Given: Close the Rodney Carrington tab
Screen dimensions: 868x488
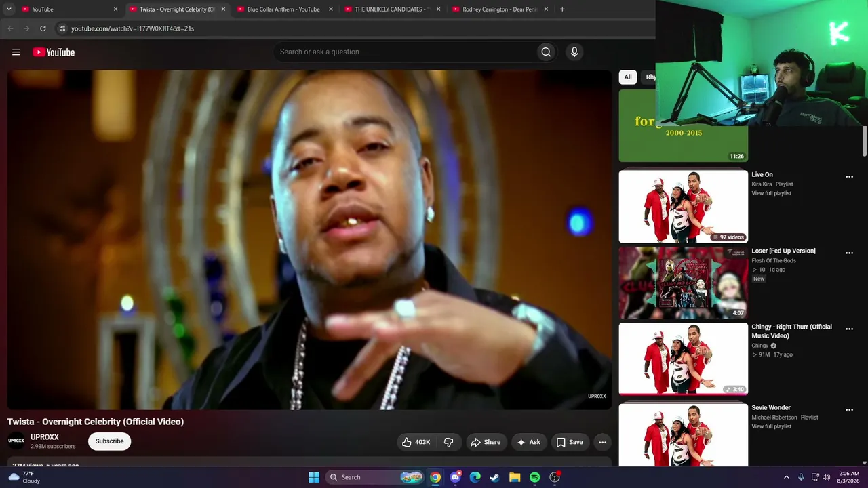Looking at the screenshot, I should pyautogui.click(x=546, y=9).
